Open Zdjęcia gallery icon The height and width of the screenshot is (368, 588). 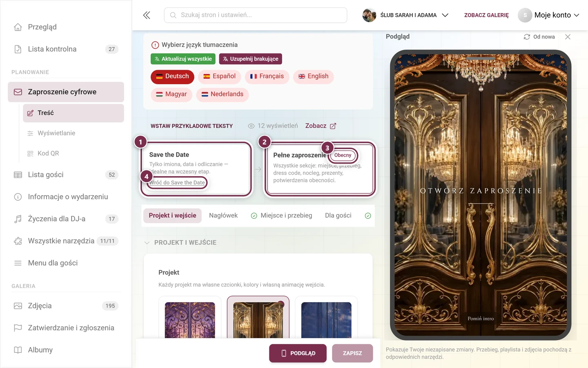(x=18, y=306)
